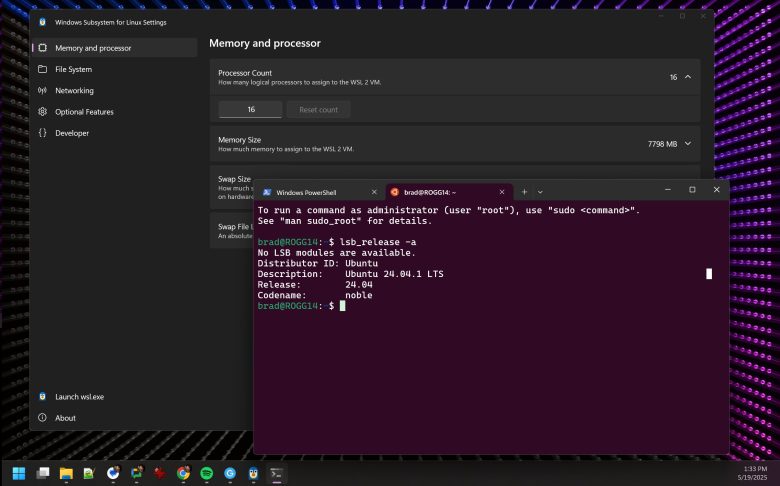Launch wsl.exe from the sidebar

pos(80,396)
